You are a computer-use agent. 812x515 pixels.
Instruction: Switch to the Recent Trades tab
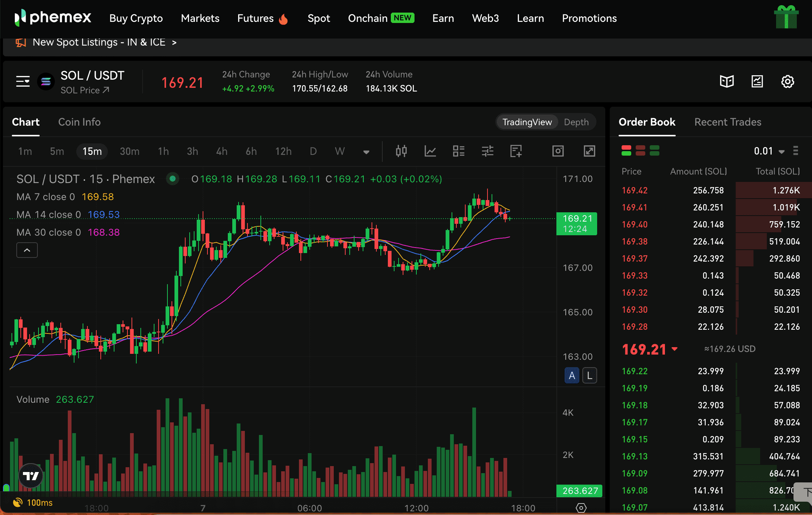(728, 122)
